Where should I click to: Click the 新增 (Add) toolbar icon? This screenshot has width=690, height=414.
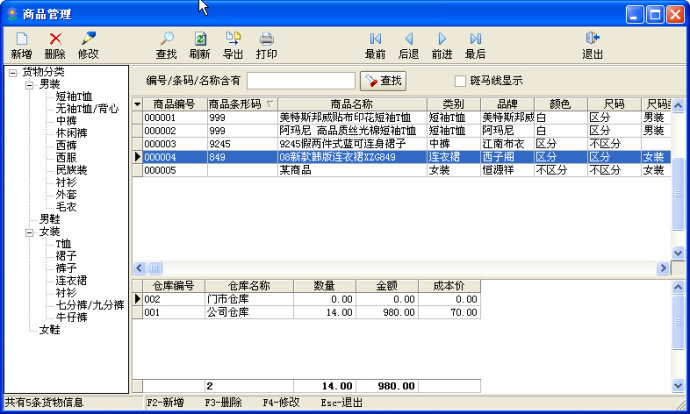(21, 39)
